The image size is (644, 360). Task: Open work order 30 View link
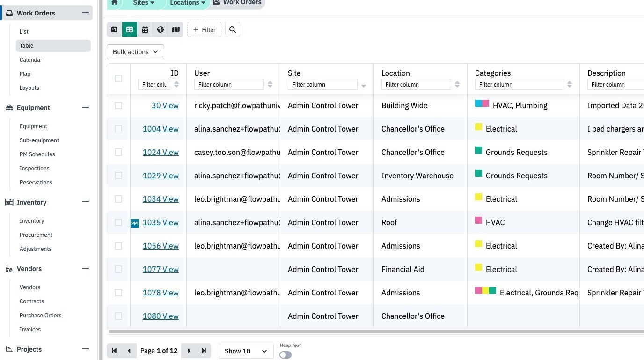tap(165, 106)
